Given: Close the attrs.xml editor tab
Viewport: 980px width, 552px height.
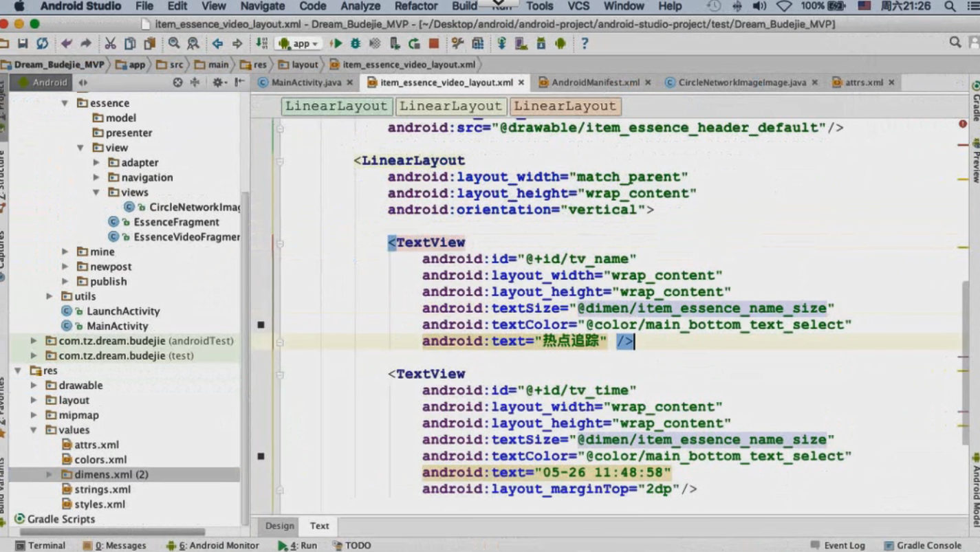Looking at the screenshot, I should tap(891, 82).
